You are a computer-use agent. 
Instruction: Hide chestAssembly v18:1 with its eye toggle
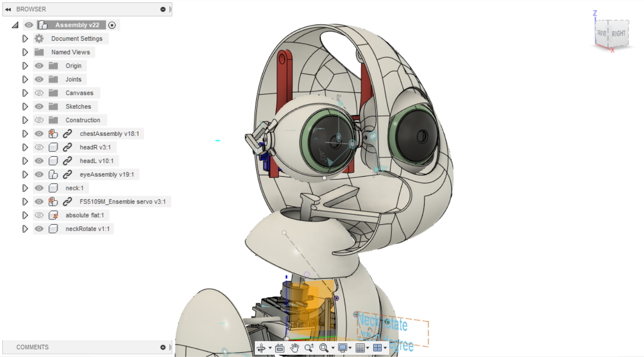(x=39, y=134)
